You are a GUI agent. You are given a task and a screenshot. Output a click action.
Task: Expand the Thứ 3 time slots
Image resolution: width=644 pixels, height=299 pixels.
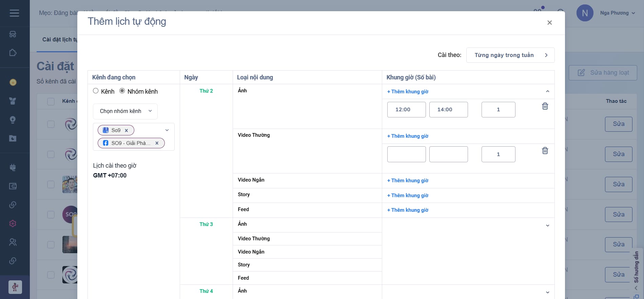547,226
